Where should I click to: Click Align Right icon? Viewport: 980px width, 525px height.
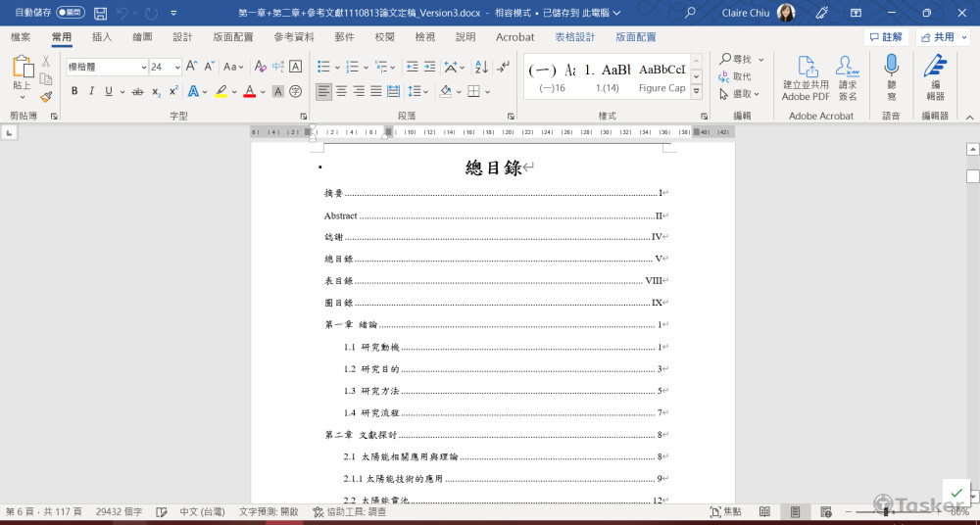tap(359, 91)
